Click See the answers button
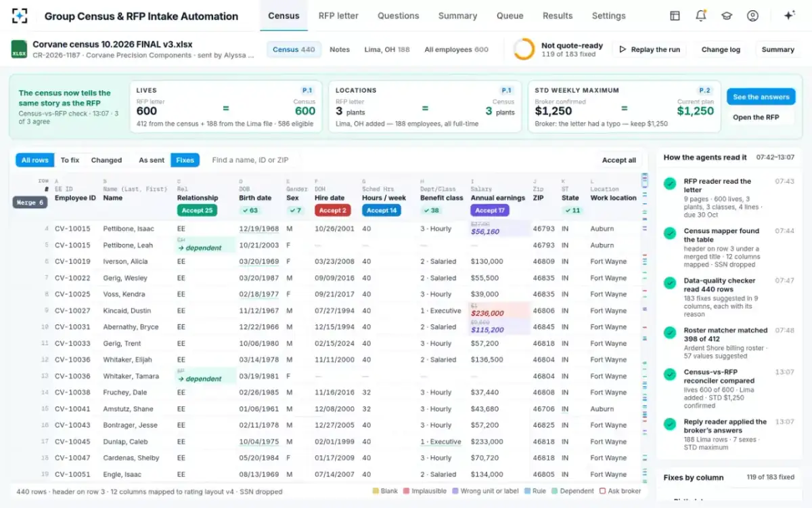812x508 pixels. pyautogui.click(x=761, y=97)
